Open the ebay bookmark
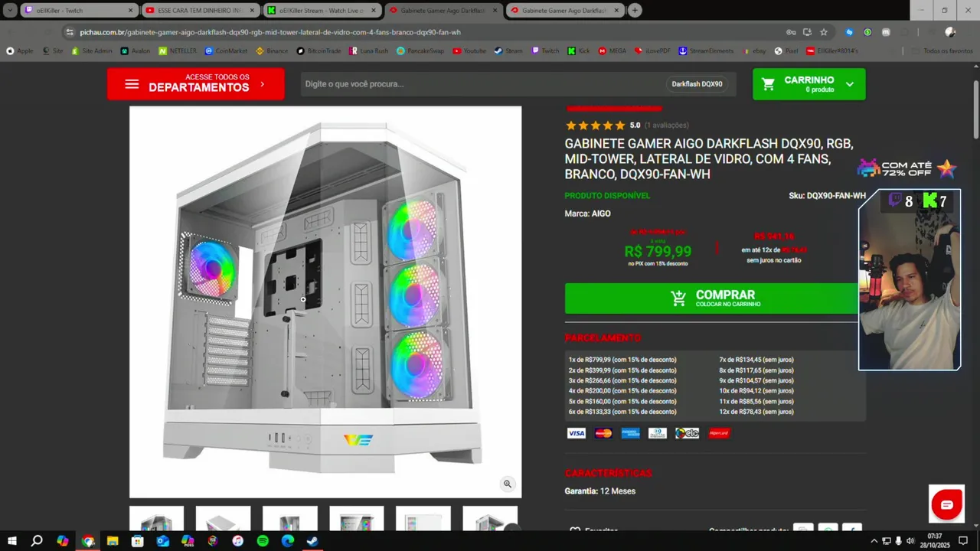 pyautogui.click(x=753, y=51)
